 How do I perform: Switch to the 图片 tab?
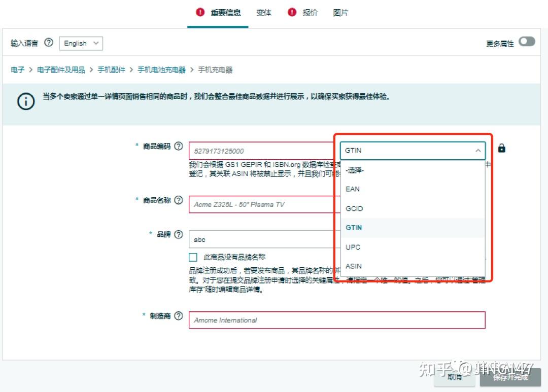click(340, 13)
